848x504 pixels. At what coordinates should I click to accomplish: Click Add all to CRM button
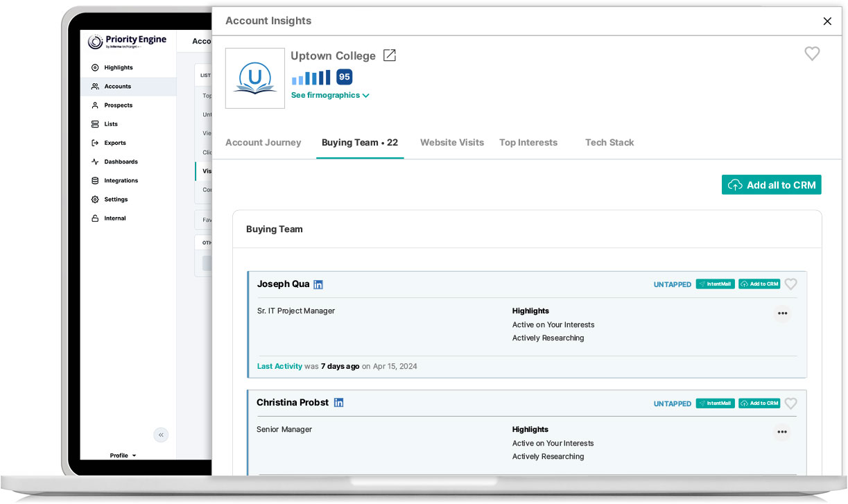coord(772,184)
